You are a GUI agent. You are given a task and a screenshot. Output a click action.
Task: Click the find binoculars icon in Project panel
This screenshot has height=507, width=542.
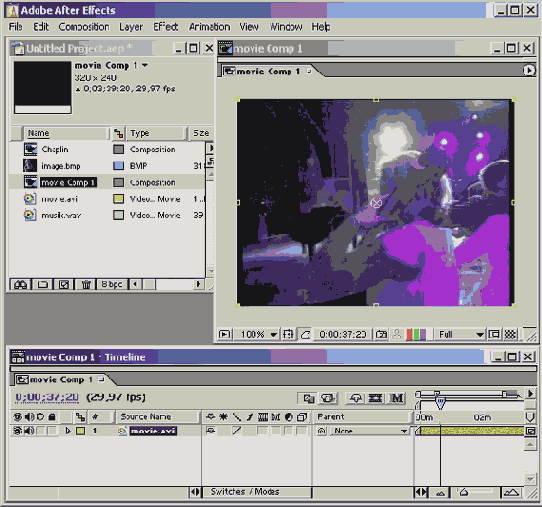coord(20,284)
